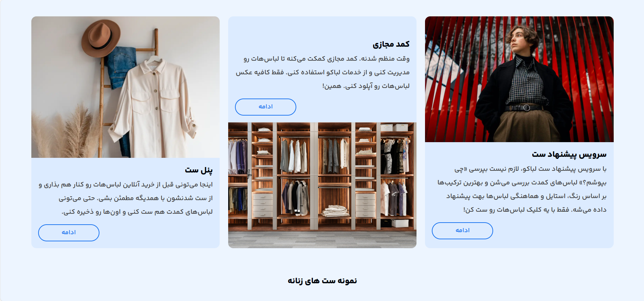Click the brown hat in the ladder photo

(x=101, y=37)
